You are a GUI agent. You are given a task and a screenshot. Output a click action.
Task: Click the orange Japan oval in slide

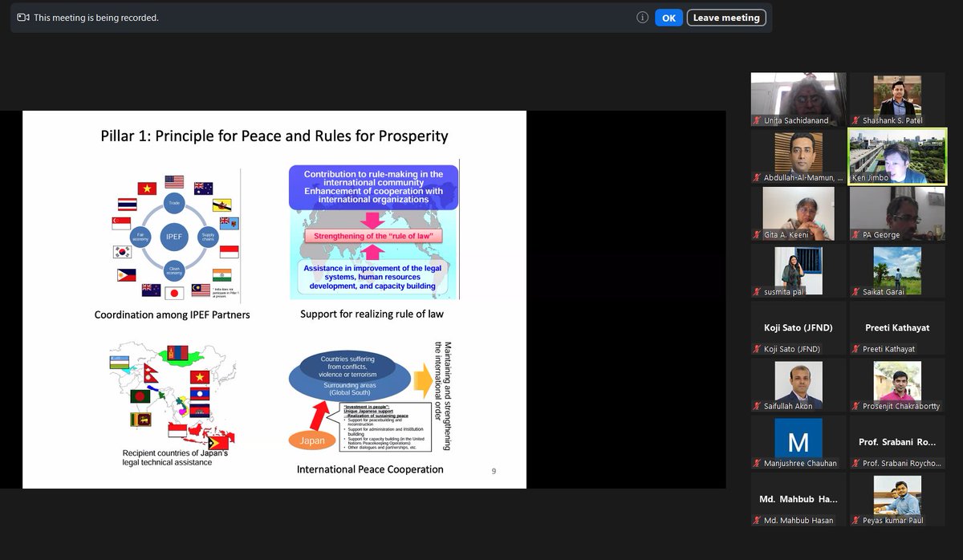click(x=312, y=440)
